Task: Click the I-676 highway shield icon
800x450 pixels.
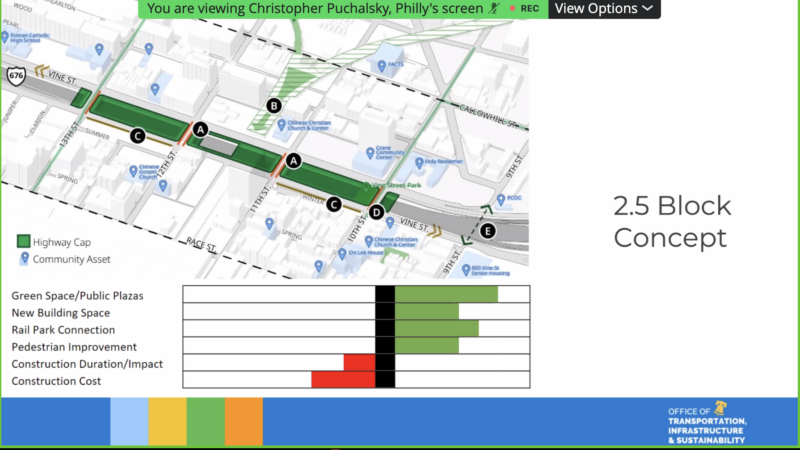Action: [x=16, y=76]
